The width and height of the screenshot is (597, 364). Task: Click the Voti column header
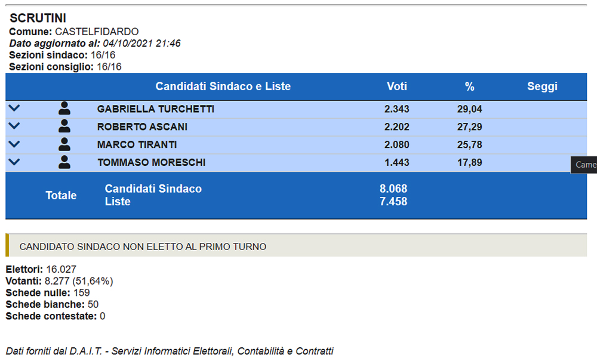[397, 87]
